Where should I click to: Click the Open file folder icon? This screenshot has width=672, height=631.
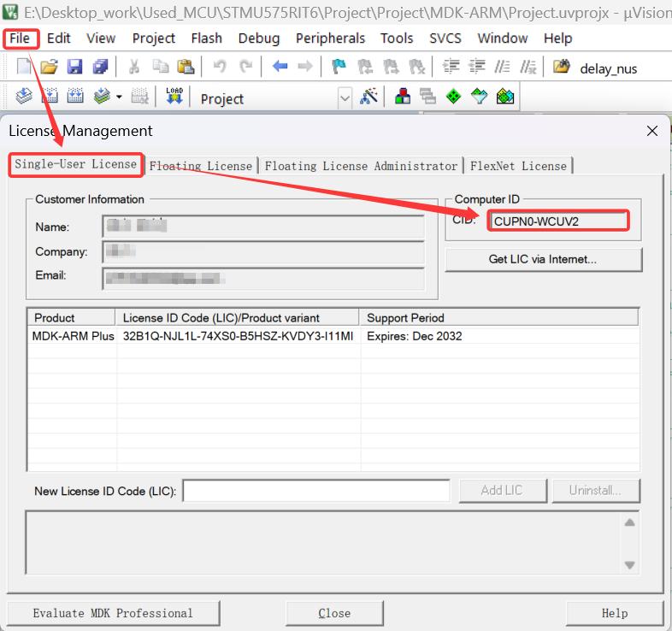(49, 67)
